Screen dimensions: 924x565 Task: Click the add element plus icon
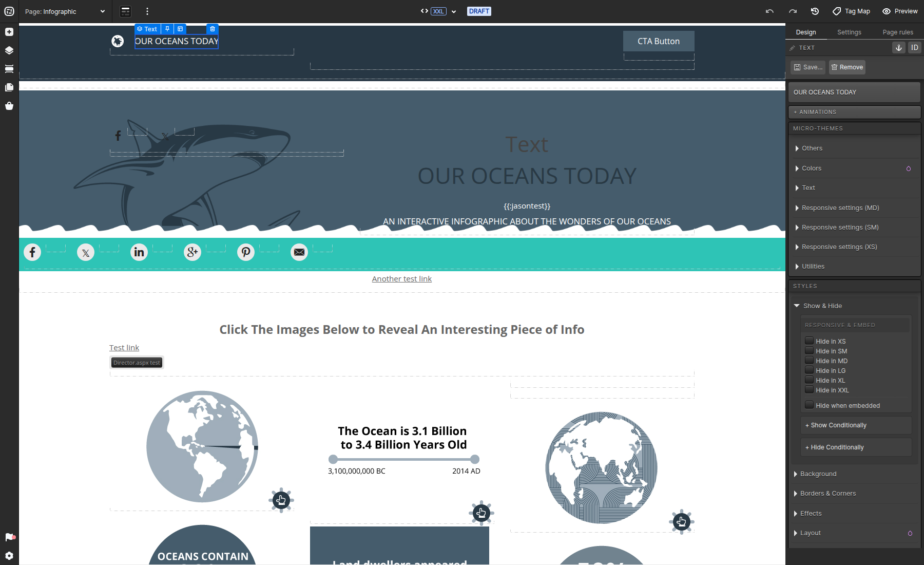tap(9, 32)
